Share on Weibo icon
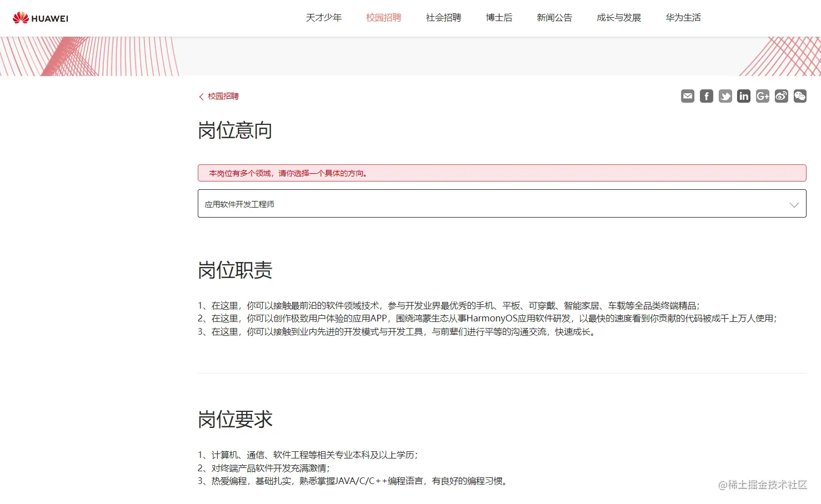The height and width of the screenshot is (504, 821). click(782, 96)
